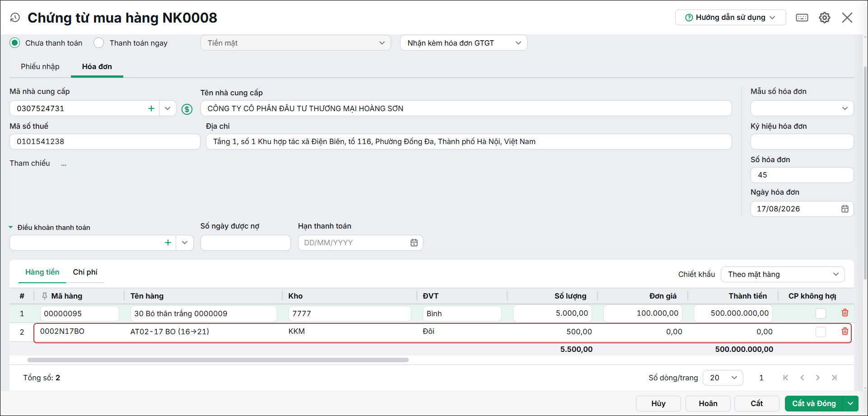Tick CP không hợp lý checkbox in row 1

pos(821,313)
